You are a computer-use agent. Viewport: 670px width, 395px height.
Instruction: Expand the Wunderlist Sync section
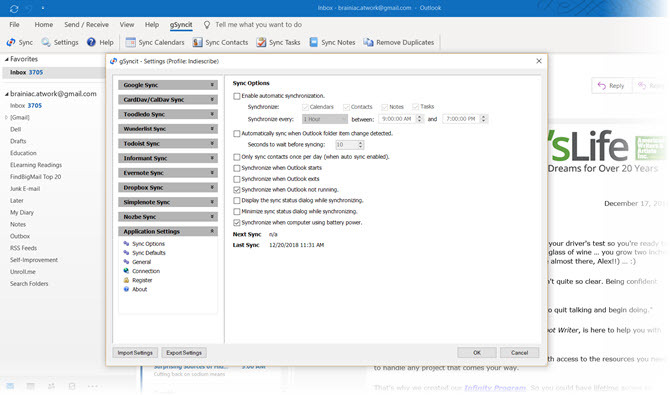coord(168,129)
